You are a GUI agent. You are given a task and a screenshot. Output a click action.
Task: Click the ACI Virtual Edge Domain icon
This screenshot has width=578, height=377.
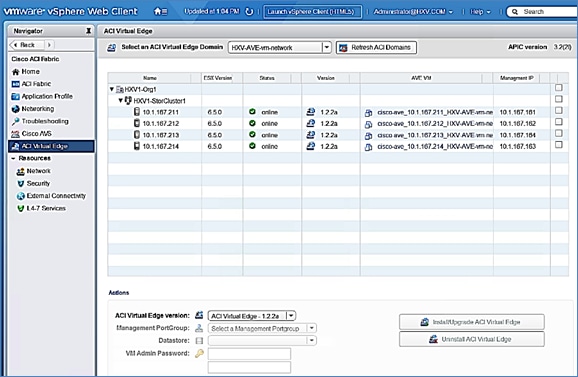(x=111, y=48)
